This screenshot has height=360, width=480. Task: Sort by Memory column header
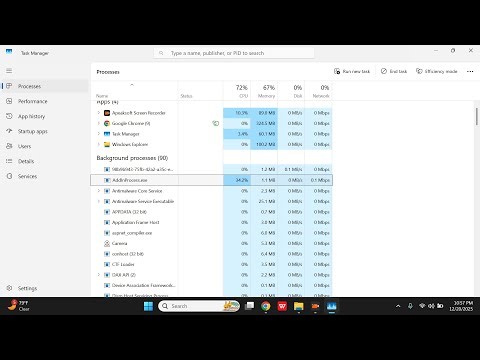coord(264,91)
